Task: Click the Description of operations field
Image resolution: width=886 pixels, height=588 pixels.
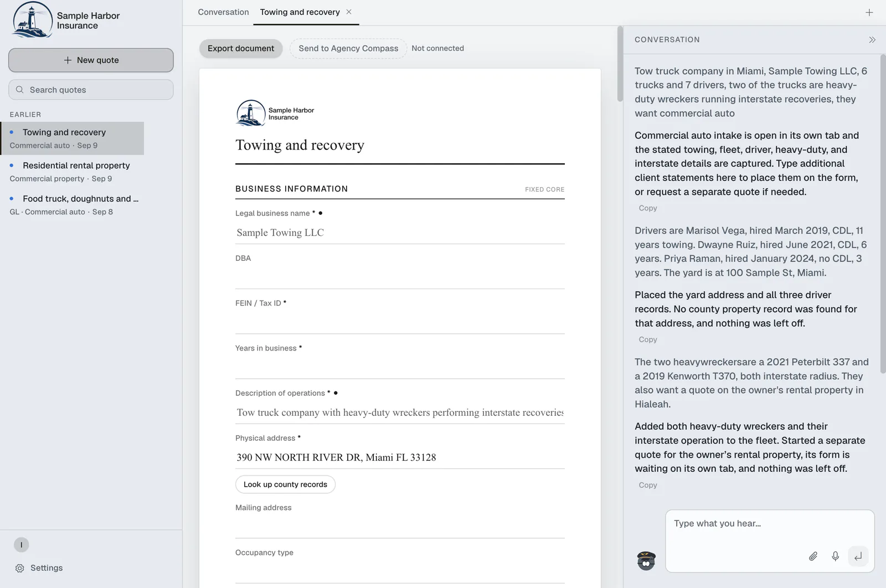Action: coord(400,412)
